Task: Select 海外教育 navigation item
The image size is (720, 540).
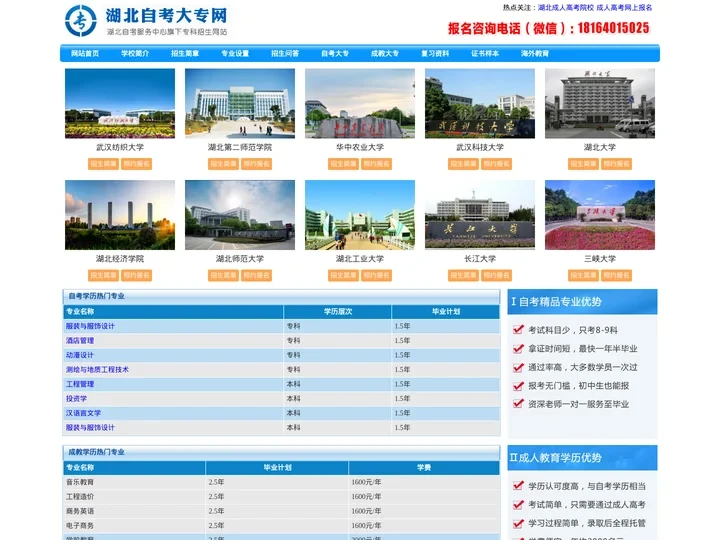Action: click(535, 53)
